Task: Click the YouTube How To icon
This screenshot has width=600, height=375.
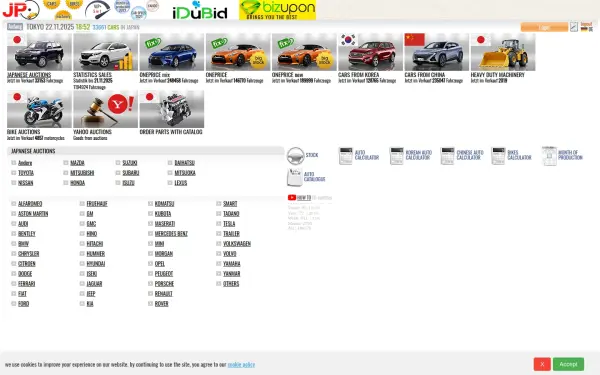Action: pos(292,197)
